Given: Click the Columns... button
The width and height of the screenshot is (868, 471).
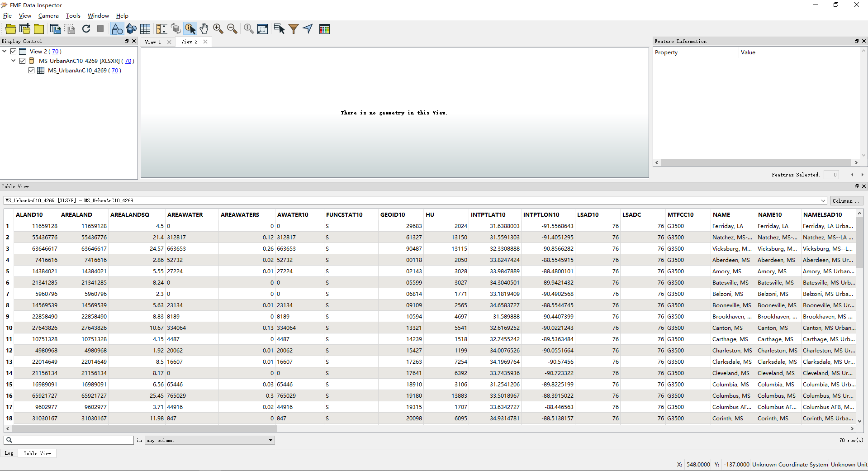Looking at the screenshot, I should (x=847, y=200).
